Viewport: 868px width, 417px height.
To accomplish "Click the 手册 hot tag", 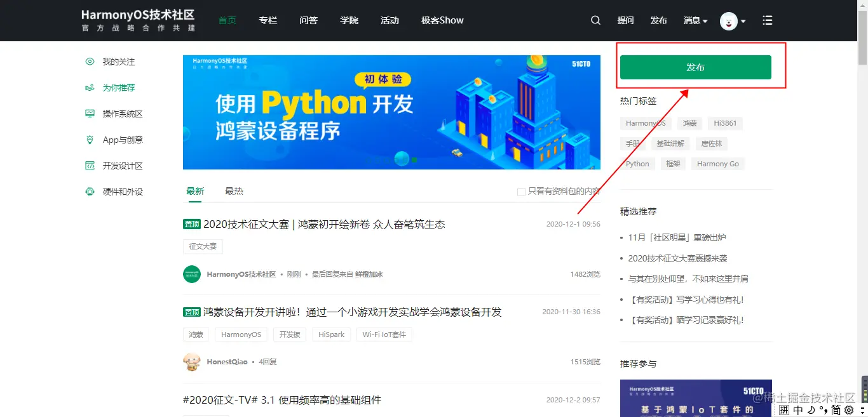I will point(633,143).
